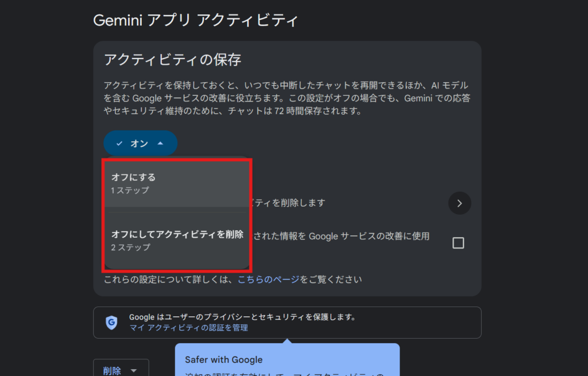Click the activity retention description paragraph

(287, 98)
